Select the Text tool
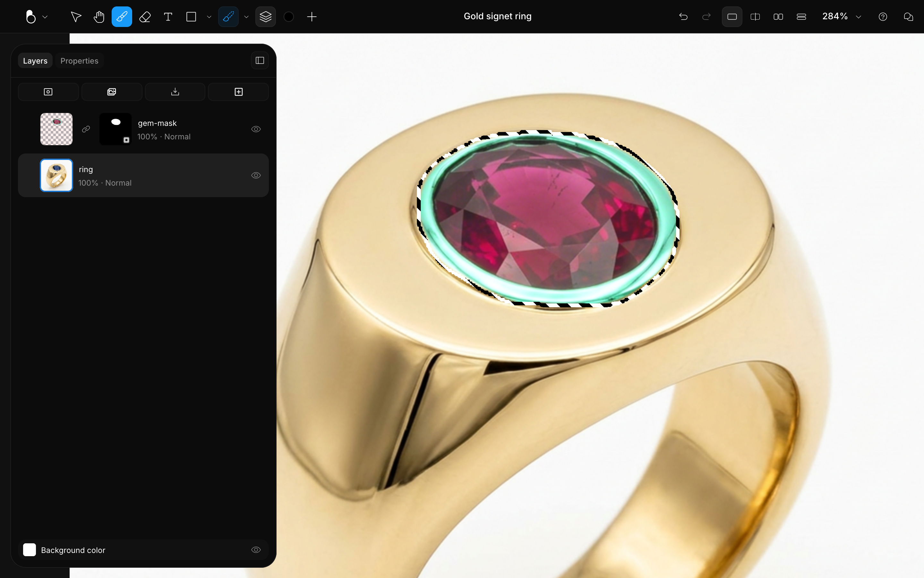 point(168,17)
